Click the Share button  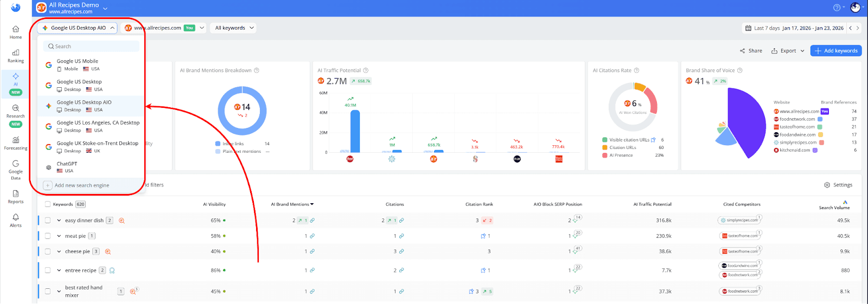coord(751,51)
